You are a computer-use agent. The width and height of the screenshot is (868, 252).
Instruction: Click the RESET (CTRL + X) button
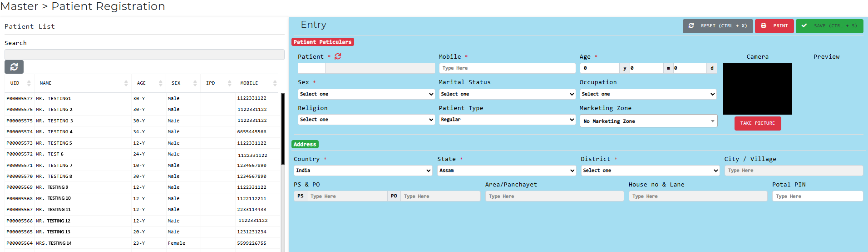tap(718, 26)
